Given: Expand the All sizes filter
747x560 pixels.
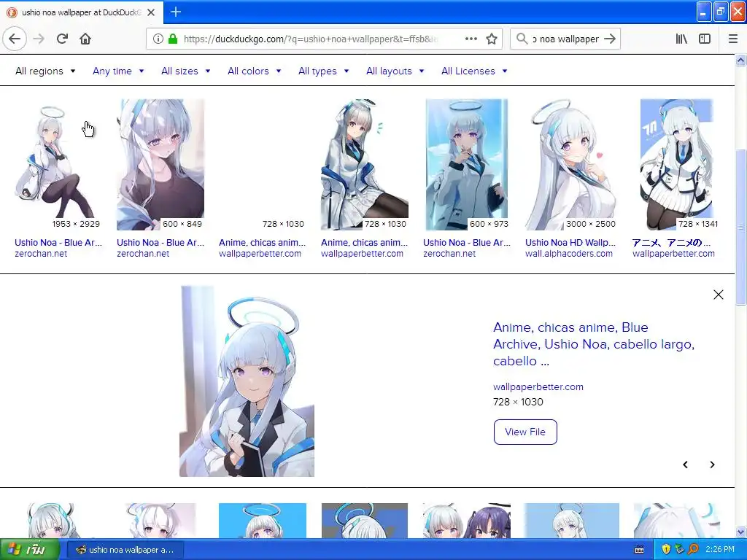Looking at the screenshot, I should (186, 71).
